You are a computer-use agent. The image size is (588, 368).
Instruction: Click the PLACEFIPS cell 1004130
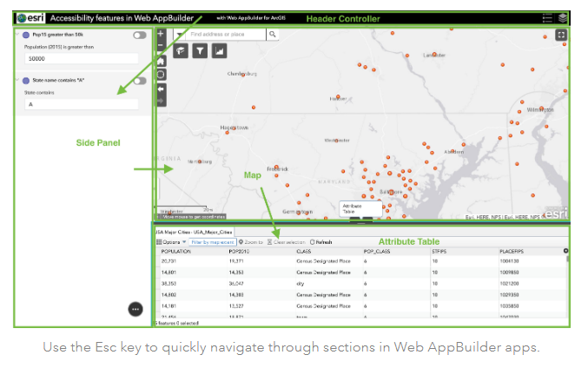509,261
